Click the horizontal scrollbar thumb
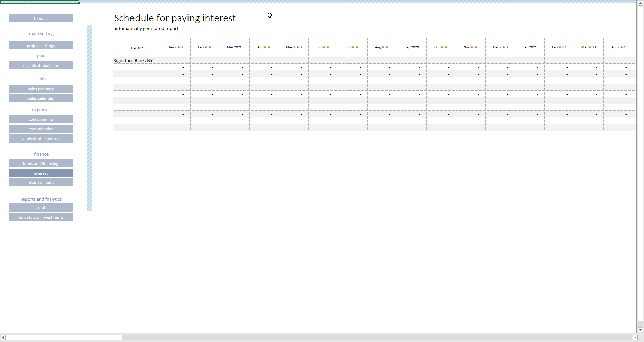This screenshot has width=644, height=342. pos(64,337)
